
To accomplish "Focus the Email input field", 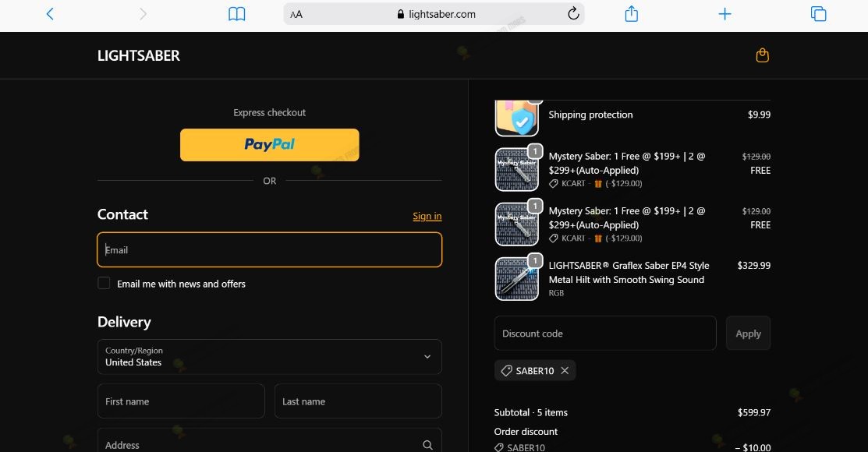I will 270,250.
